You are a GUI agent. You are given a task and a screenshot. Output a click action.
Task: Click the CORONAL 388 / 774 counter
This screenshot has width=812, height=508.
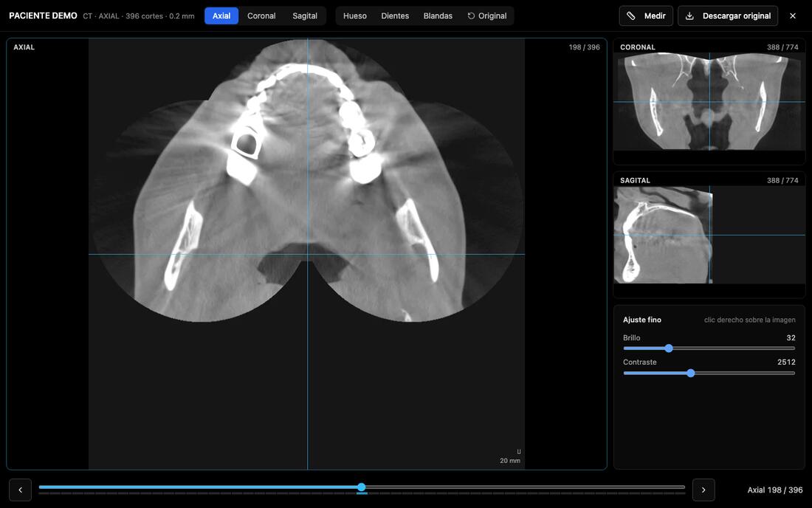tap(782, 47)
